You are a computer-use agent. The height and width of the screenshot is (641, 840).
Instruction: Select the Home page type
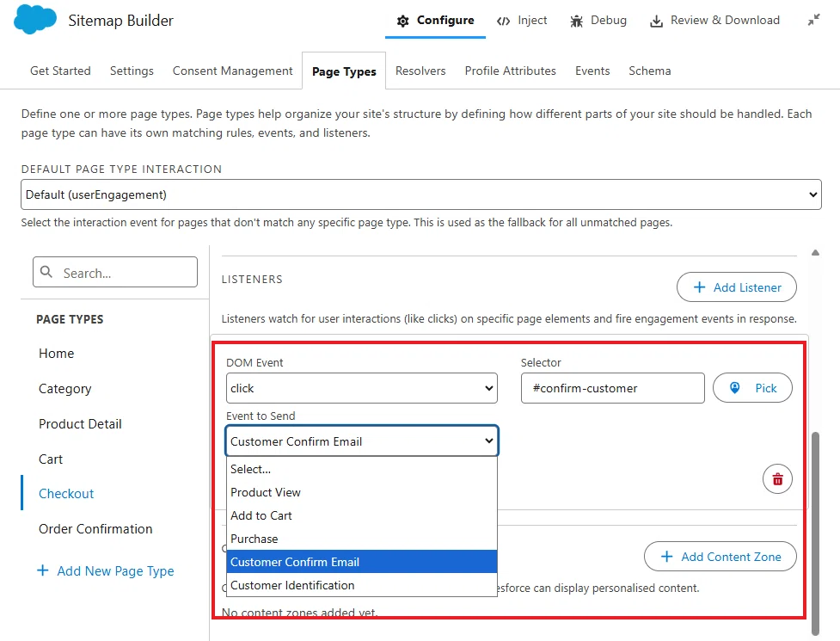tap(56, 353)
